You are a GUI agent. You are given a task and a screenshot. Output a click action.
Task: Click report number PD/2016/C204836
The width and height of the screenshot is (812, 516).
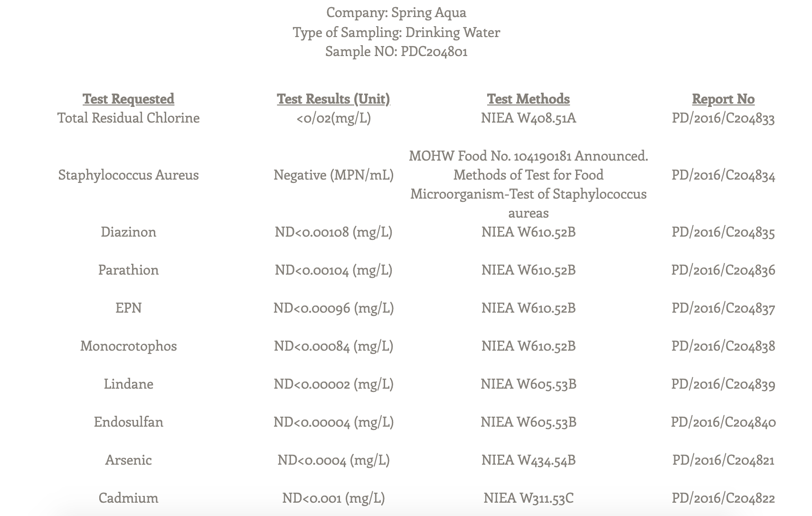(723, 270)
